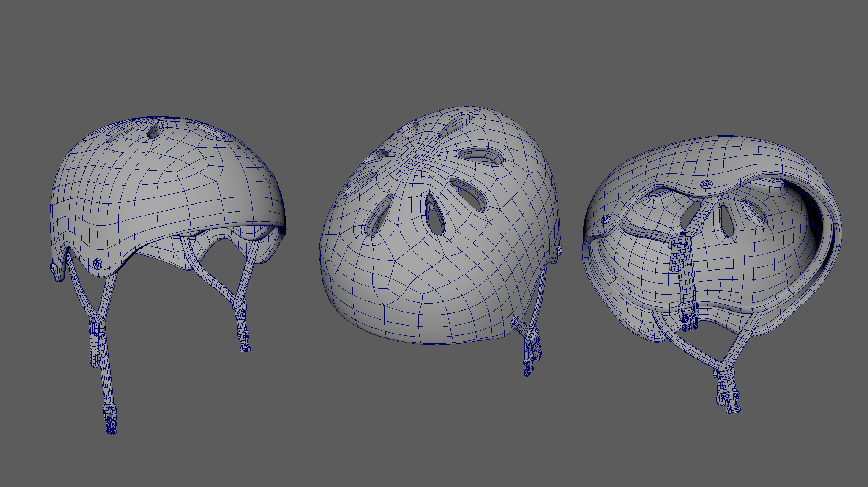Click the Y-junction of left helmet's front straps
The height and width of the screenshot is (487, 868).
[x=239, y=301]
